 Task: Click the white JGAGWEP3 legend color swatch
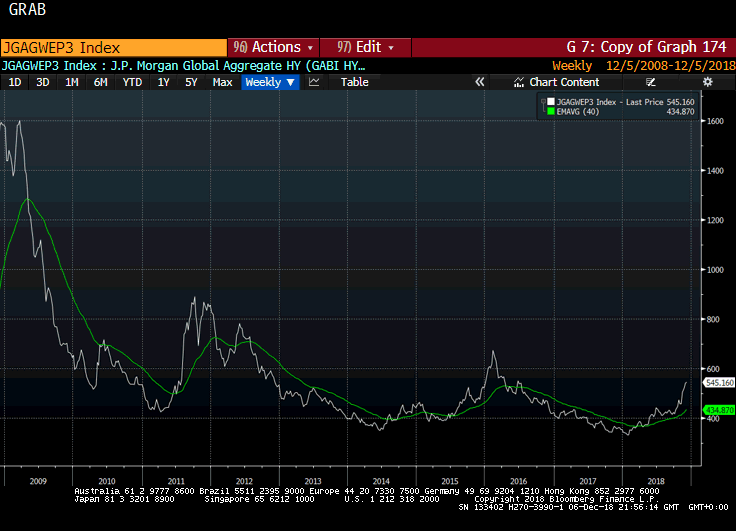pyautogui.click(x=550, y=102)
